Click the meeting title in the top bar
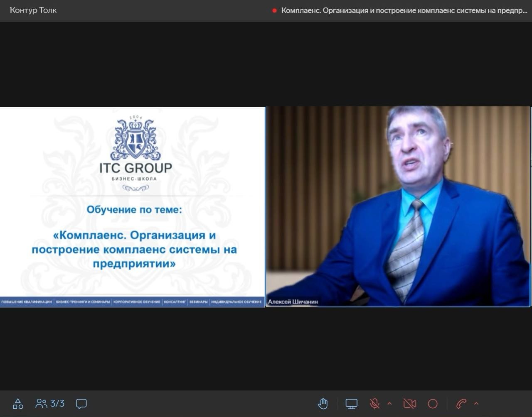Image resolution: width=532 pixels, height=417 pixels. click(403, 11)
